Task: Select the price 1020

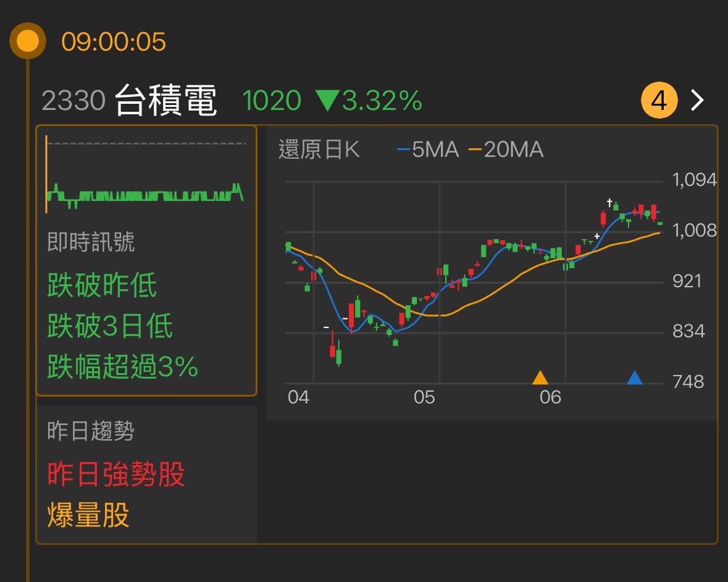Action: pos(272,100)
